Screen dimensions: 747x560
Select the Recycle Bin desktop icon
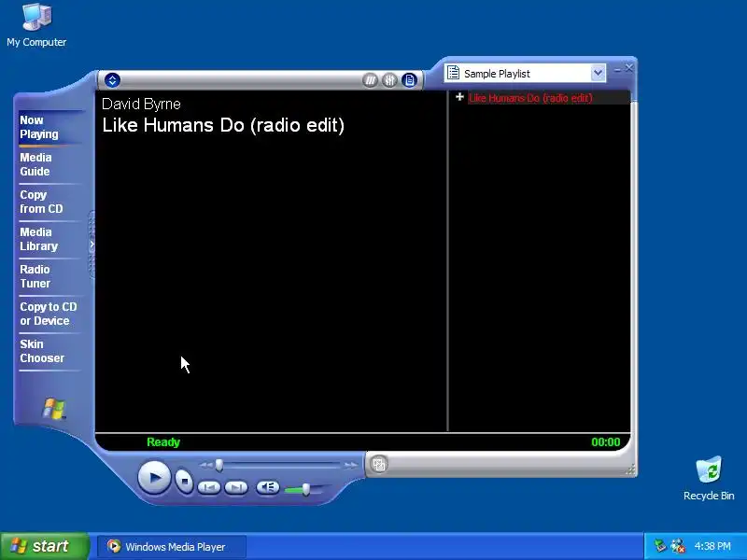coord(709,479)
